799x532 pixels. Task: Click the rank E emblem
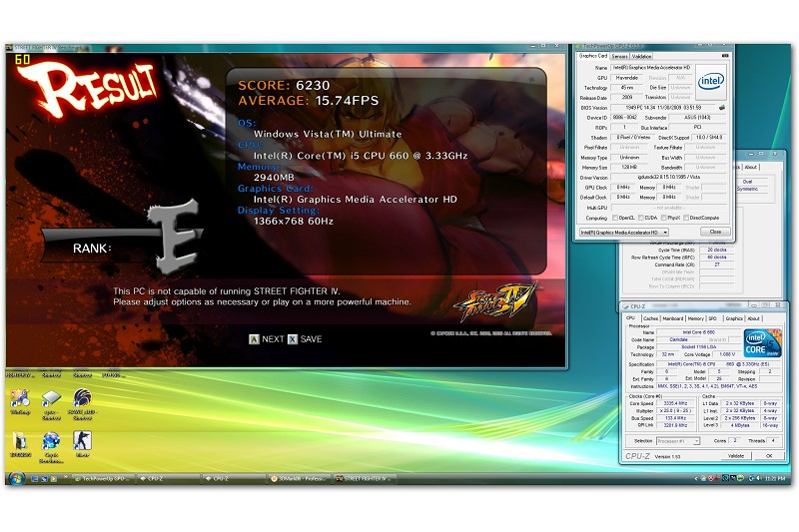point(174,237)
